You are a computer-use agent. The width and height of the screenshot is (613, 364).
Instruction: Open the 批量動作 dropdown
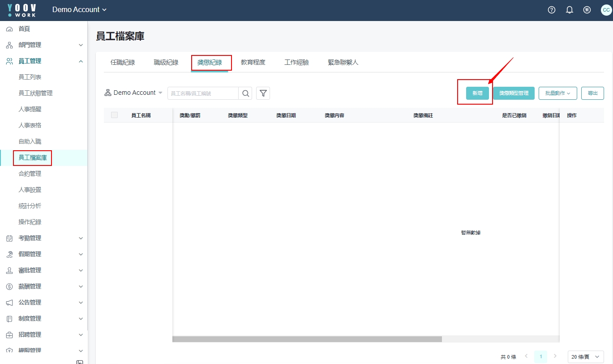pyautogui.click(x=557, y=93)
